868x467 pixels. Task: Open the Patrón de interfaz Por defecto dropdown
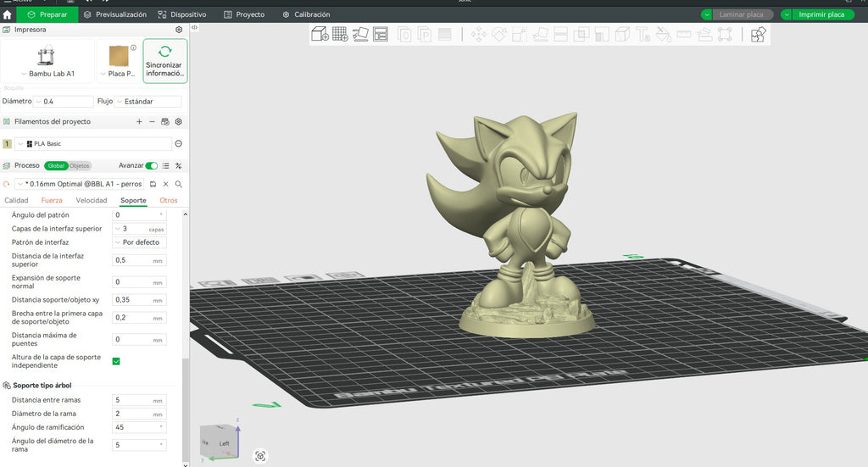[x=139, y=242]
